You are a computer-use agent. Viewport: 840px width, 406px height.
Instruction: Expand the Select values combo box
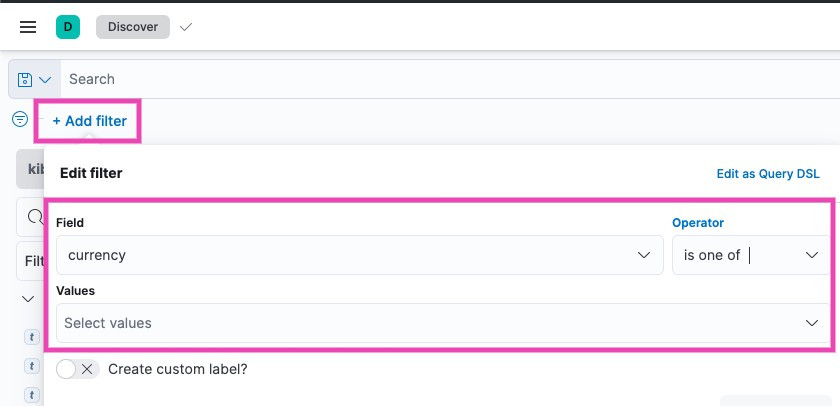click(x=442, y=323)
